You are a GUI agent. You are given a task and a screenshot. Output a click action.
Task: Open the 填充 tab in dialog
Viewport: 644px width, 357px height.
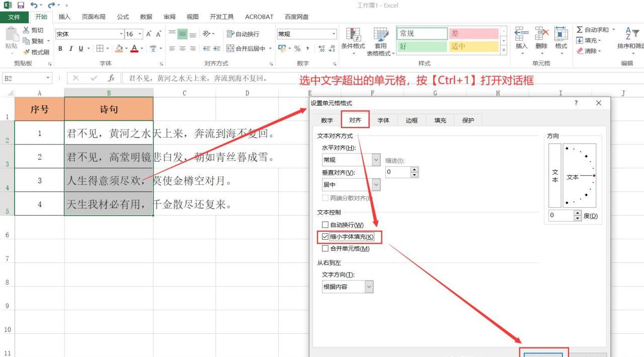tap(440, 120)
